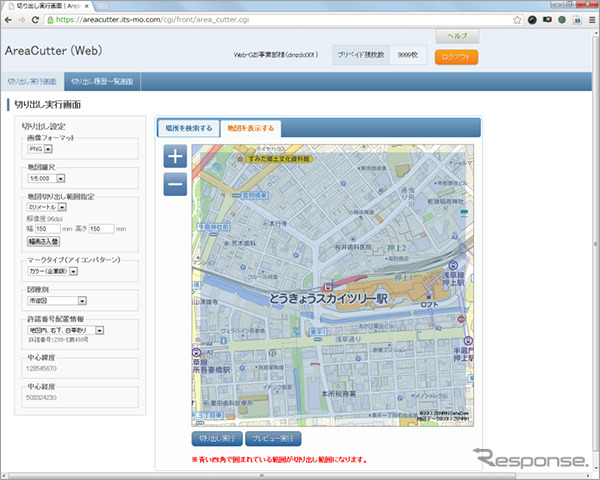
Task: Bookmark this page with the star icon
Action: coord(517,20)
